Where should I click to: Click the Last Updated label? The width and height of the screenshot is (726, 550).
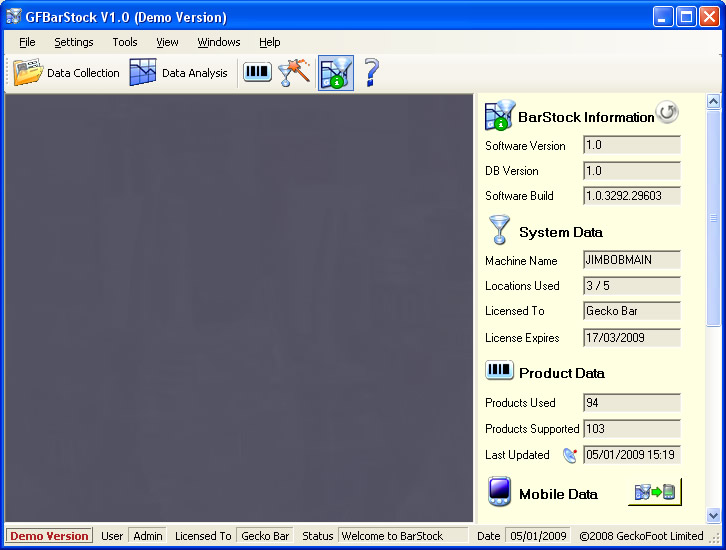[517, 455]
